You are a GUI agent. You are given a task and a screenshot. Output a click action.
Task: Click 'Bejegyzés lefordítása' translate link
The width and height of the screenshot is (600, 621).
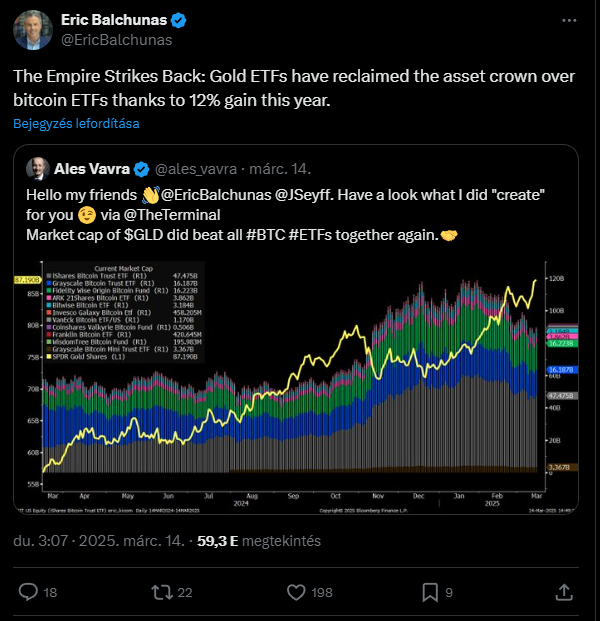pos(76,124)
